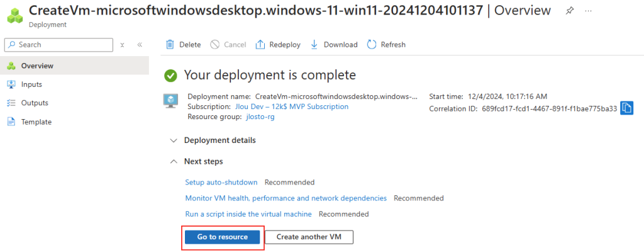
Task: Click the deployment cubes icon in title
Action: coord(16,16)
